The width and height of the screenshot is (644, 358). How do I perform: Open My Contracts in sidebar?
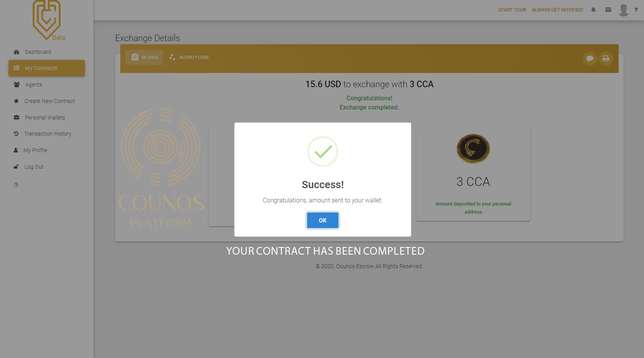coord(46,68)
